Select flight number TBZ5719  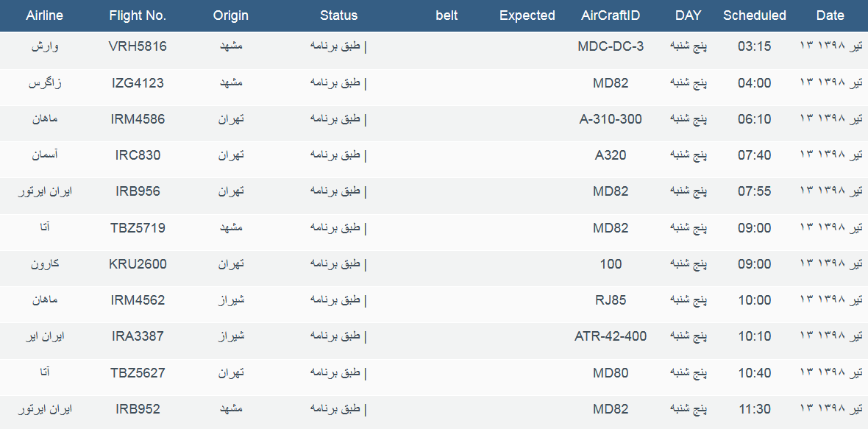pos(138,227)
